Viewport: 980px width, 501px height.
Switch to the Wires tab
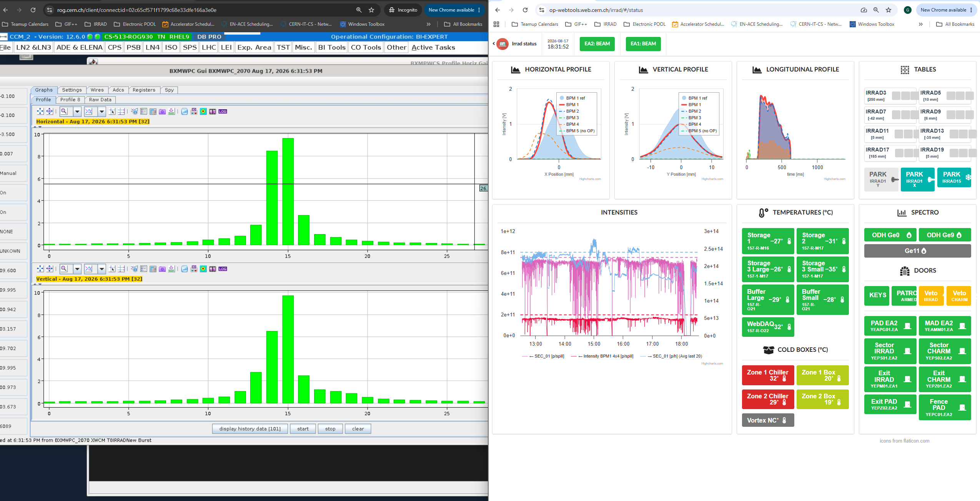pyautogui.click(x=97, y=90)
